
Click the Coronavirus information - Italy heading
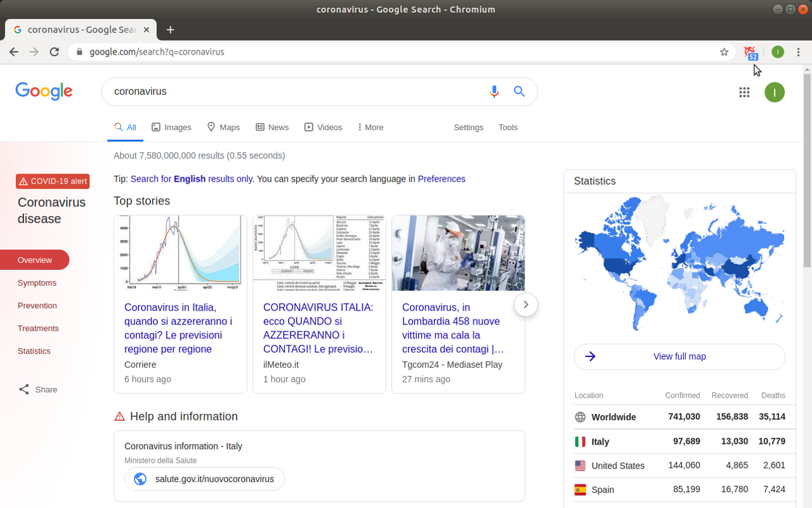(x=183, y=446)
